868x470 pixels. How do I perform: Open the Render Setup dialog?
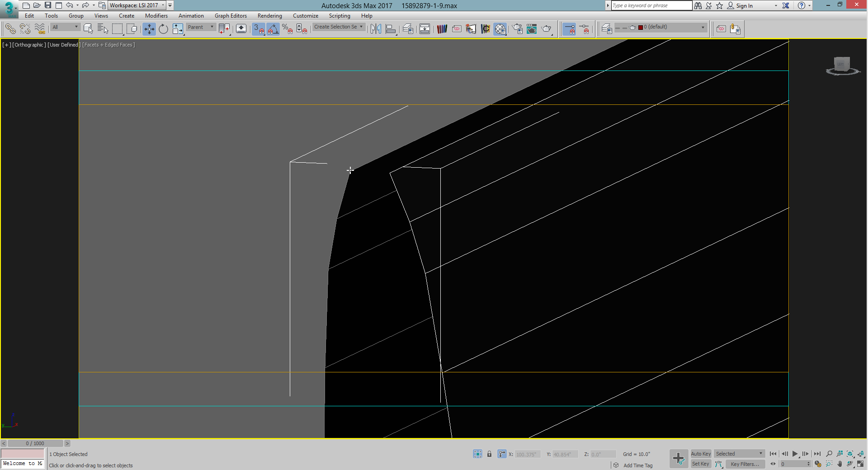click(518, 28)
